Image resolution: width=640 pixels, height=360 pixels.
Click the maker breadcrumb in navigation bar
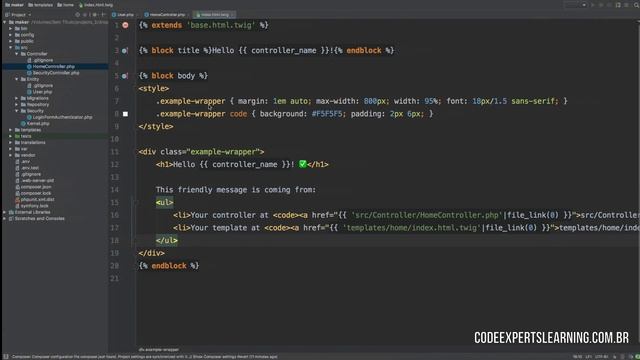coord(14,5)
